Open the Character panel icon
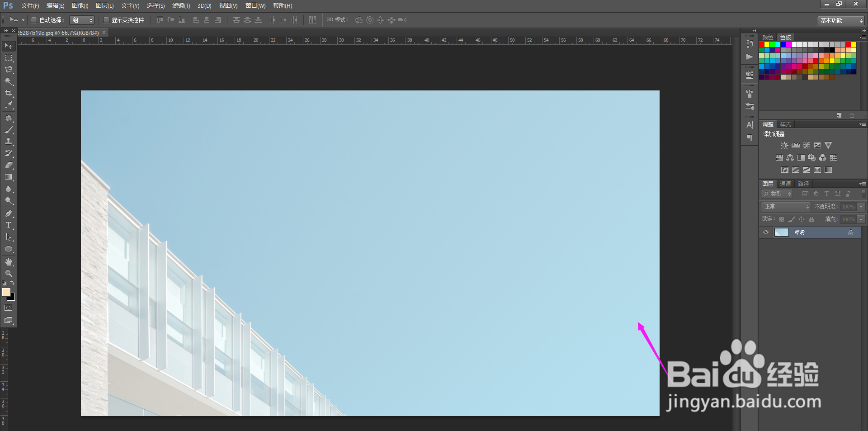Image resolution: width=868 pixels, height=431 pixels. 750,125
